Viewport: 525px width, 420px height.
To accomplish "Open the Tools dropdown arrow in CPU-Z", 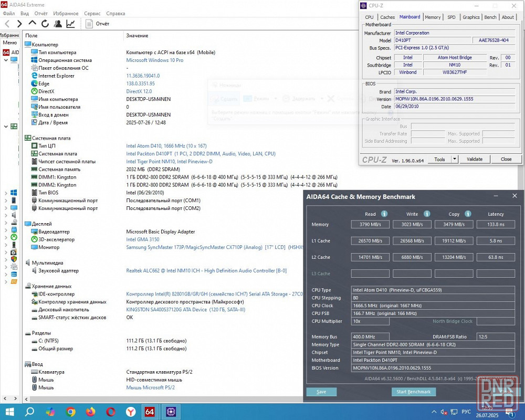I will point(454,160).
